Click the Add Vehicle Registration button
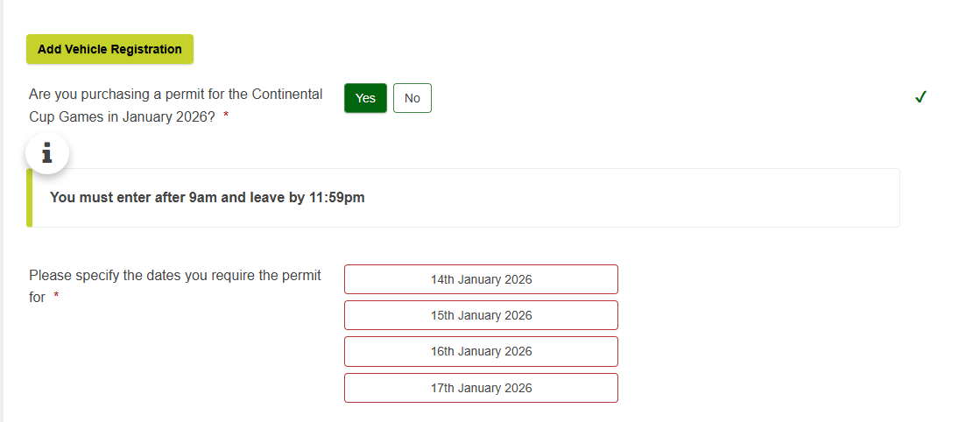The width and height of the screenshot is (980, 422). point(109,49)
